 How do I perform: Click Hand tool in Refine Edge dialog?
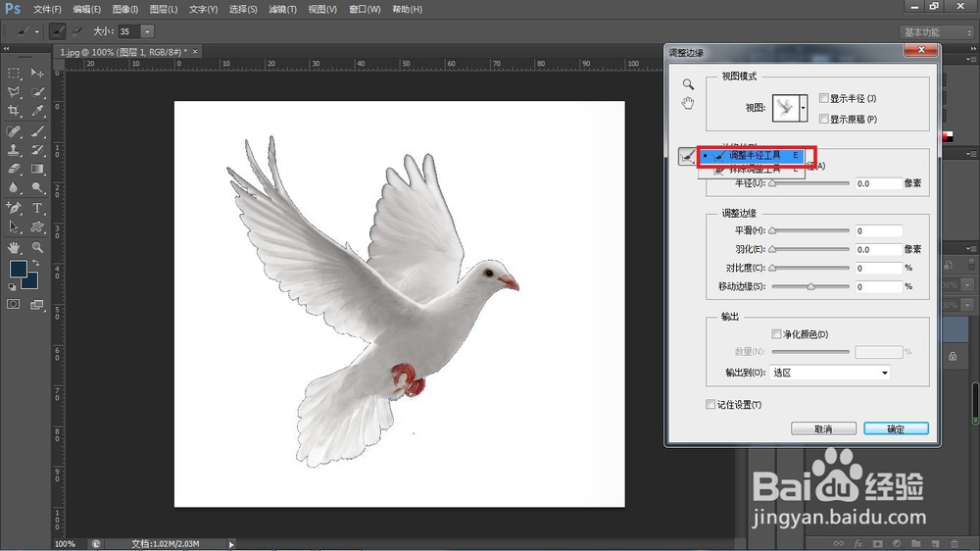pyautogui.click(x=688, y=103)
